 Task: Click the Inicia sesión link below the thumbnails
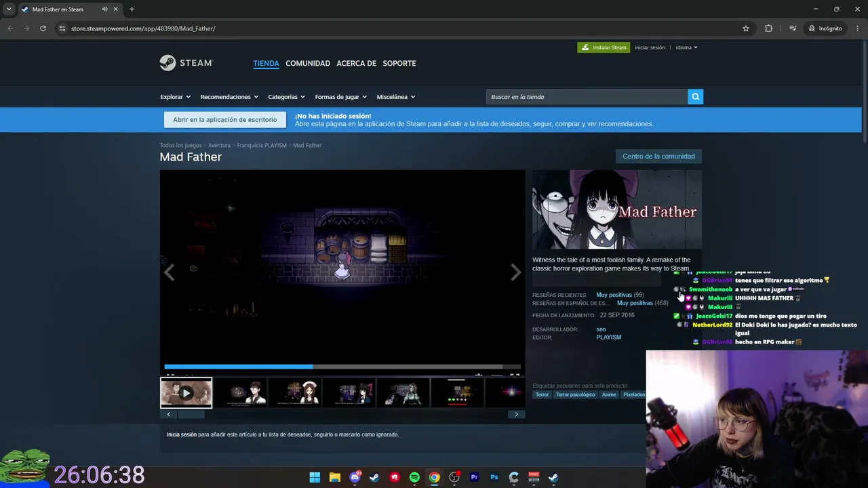pyautogui.click(x=182, y=434)
